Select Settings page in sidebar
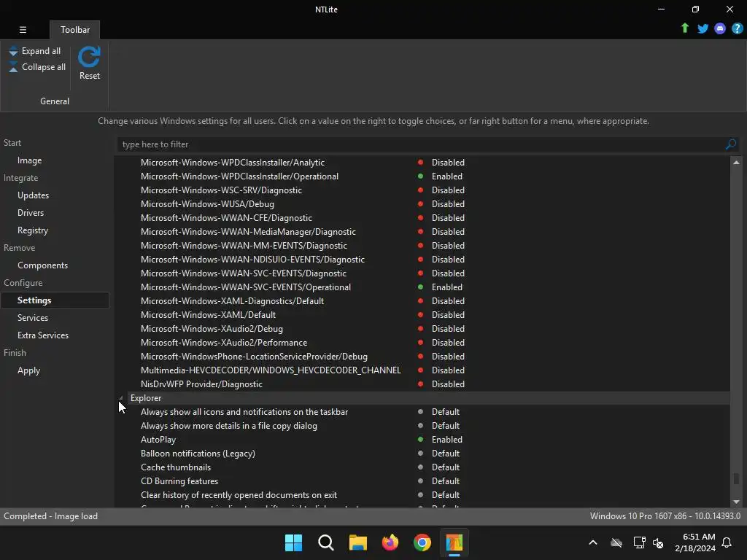Image resolution: width=747 pixels, height=560 pixels. (x=55, y=300)
